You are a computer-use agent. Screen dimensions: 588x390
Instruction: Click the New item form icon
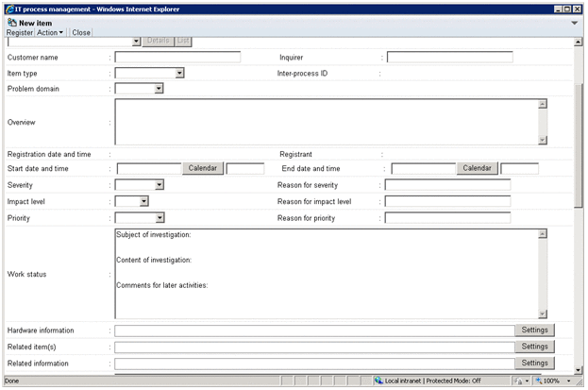12,23
